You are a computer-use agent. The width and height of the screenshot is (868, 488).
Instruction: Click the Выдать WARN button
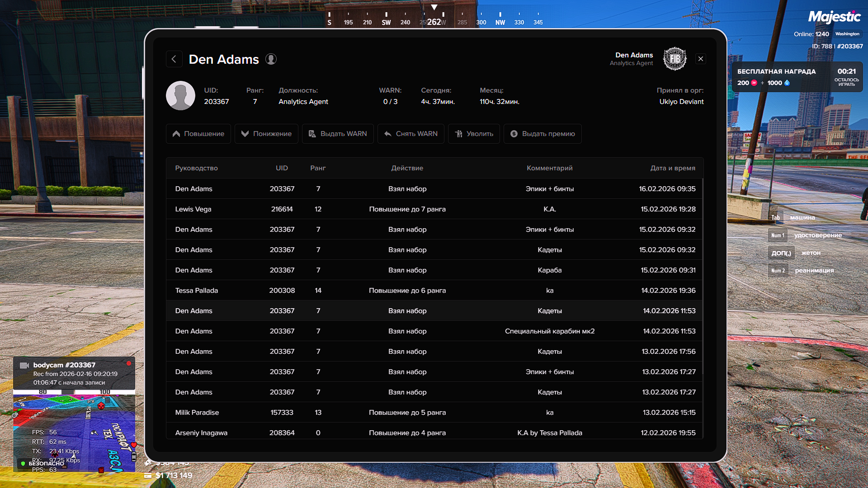pyautogui.click(x=338, y=134)
